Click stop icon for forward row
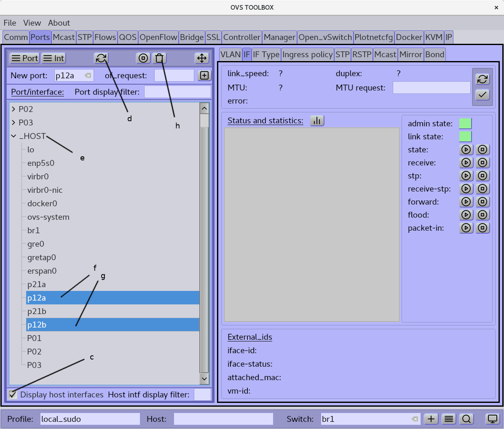Image resolution: width=504 pixels, height=429 pixels. 483,202
